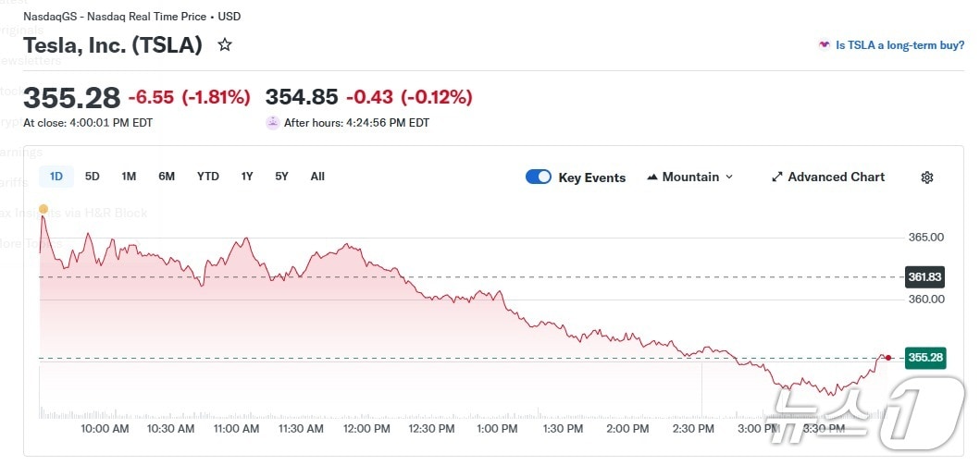Toggle the Key Events switch
The image size is (980, 465).
click(539, 177)
